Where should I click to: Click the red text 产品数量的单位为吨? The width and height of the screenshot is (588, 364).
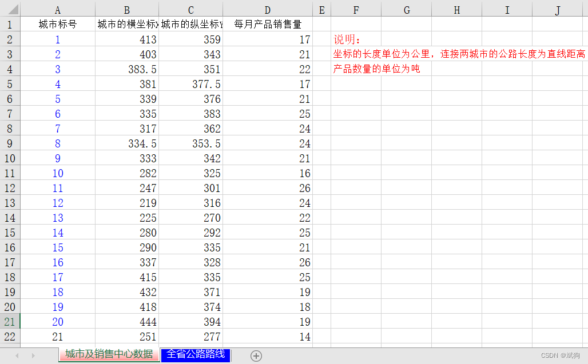[x=376, y=69]
